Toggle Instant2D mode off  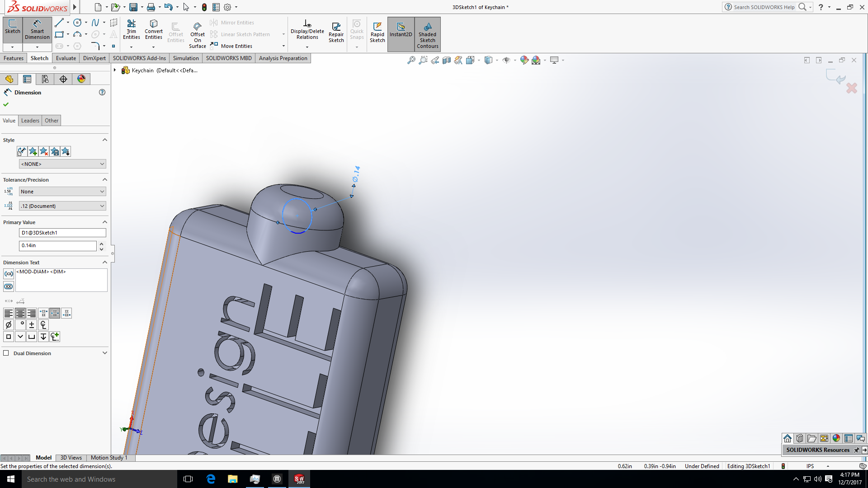(401, 31)
